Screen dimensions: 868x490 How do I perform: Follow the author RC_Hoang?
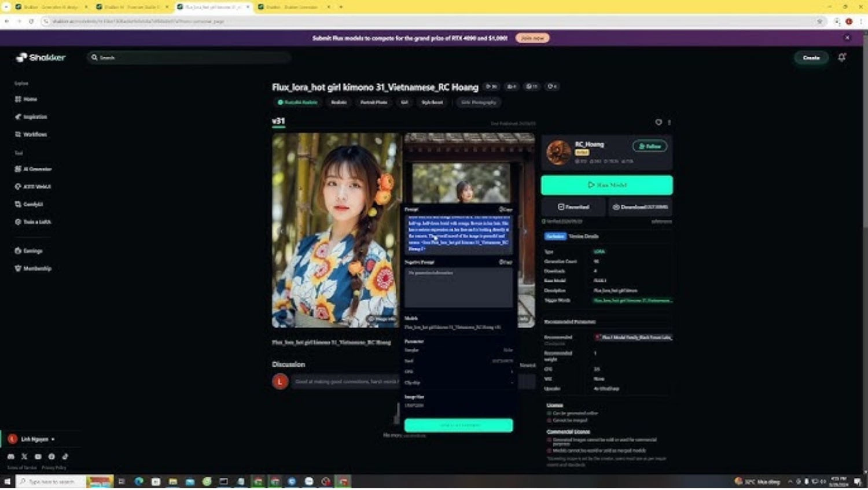click(650, 146)
